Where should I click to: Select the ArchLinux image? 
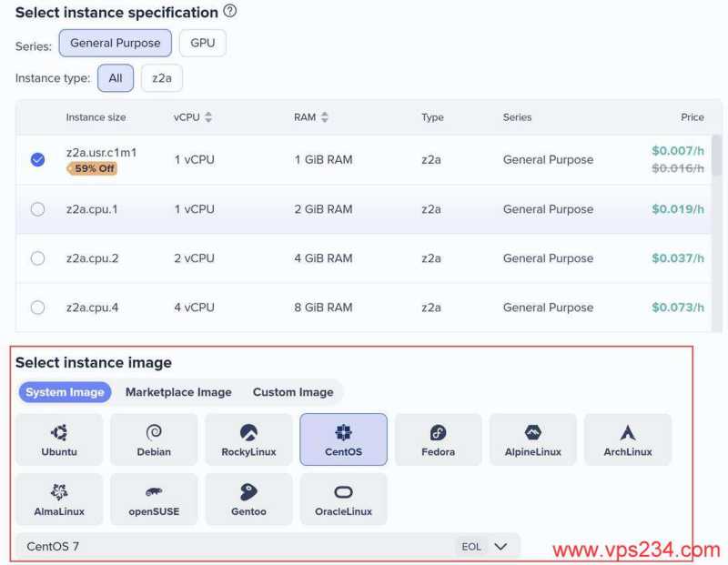[x=627, y=439]
